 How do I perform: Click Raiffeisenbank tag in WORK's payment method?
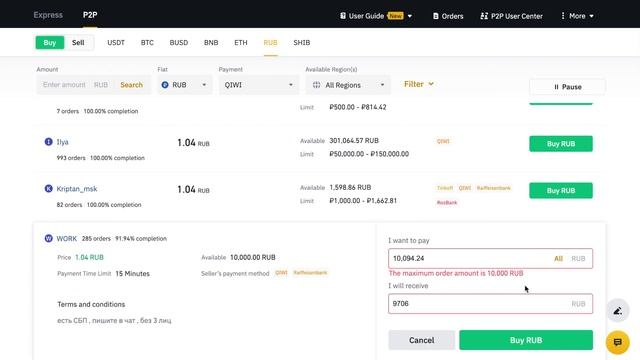click(310, 273)
